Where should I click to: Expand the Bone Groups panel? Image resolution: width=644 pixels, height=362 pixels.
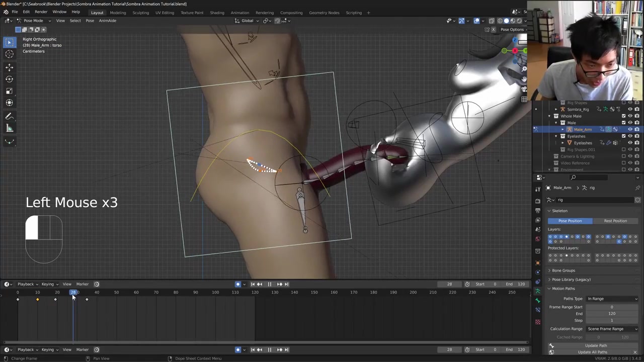point(563,270)
